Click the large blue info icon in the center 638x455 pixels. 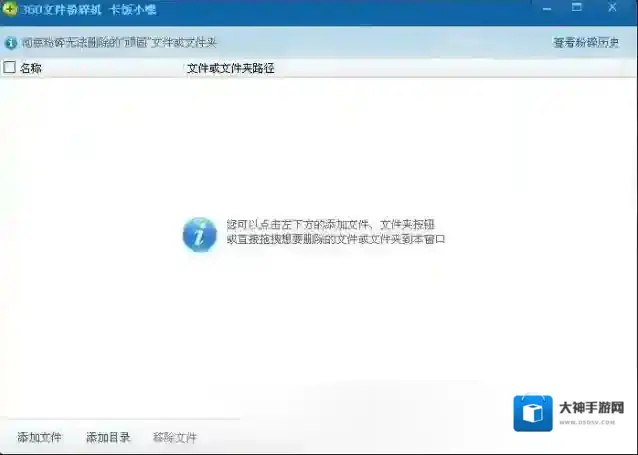click(199, 234)
